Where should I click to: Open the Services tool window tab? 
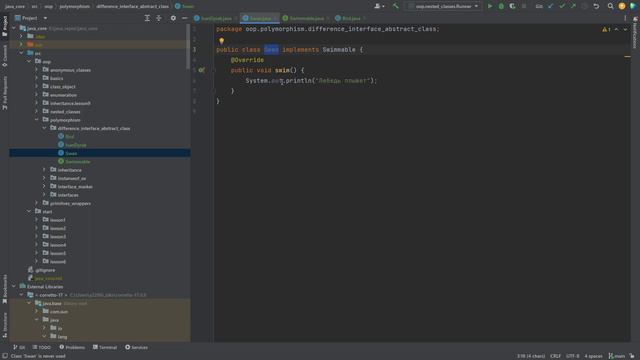pos(136,347)
